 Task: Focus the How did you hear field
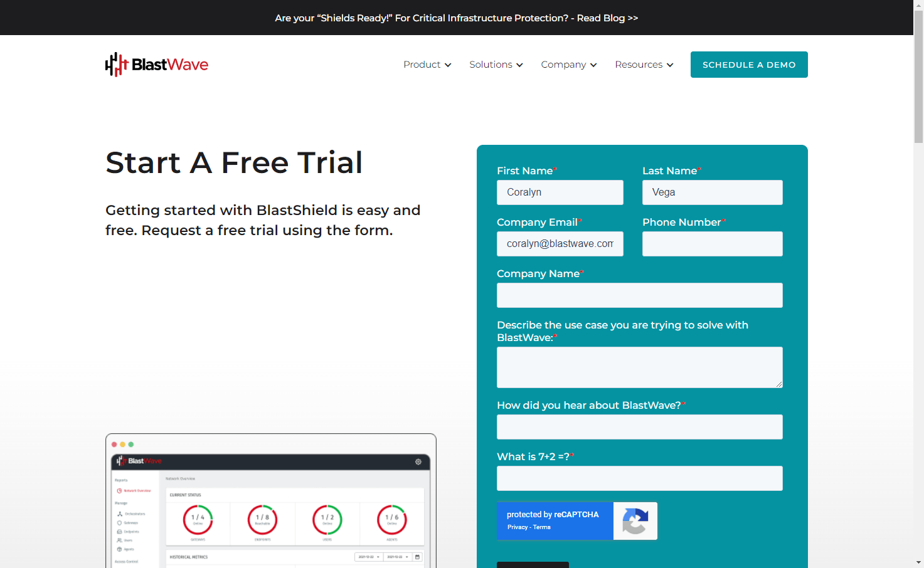tap(640, 427)
